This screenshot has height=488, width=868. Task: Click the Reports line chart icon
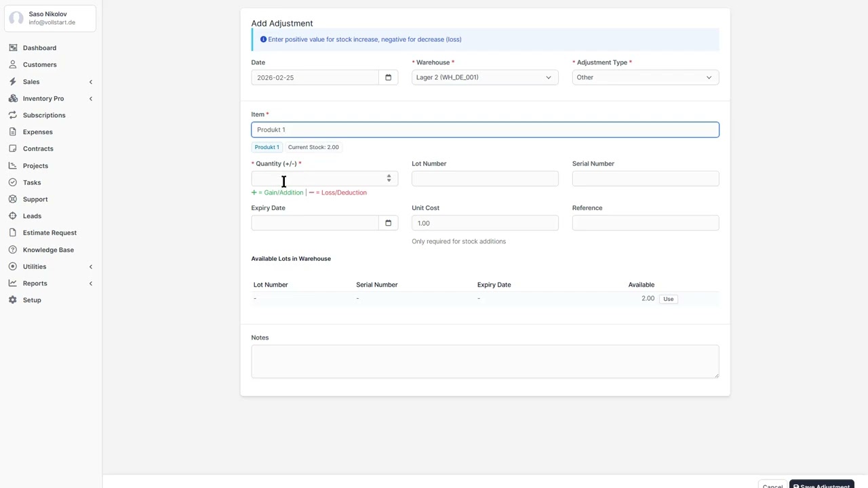point(13,283)
